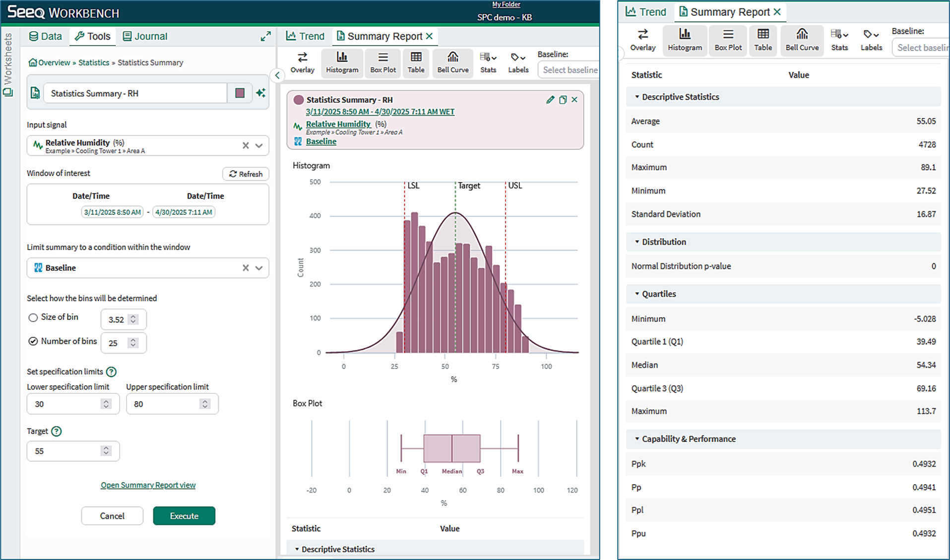Refresh the window of interest
The width and height of the screenshot is (950, 560).
tap(246, 174)
